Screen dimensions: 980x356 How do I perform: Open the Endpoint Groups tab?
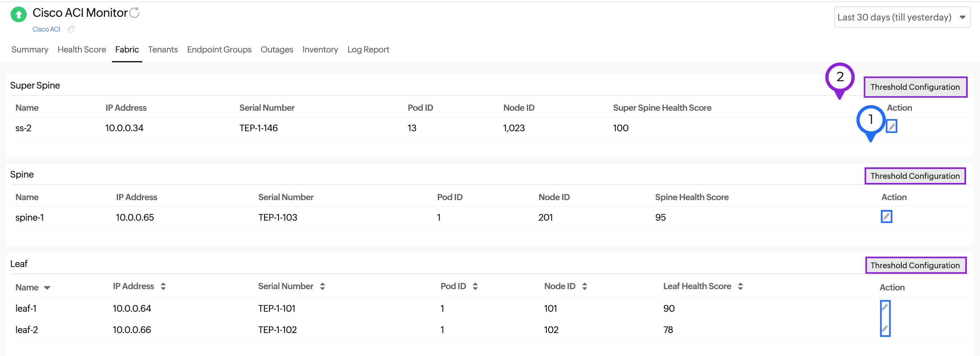coord(219,50)
